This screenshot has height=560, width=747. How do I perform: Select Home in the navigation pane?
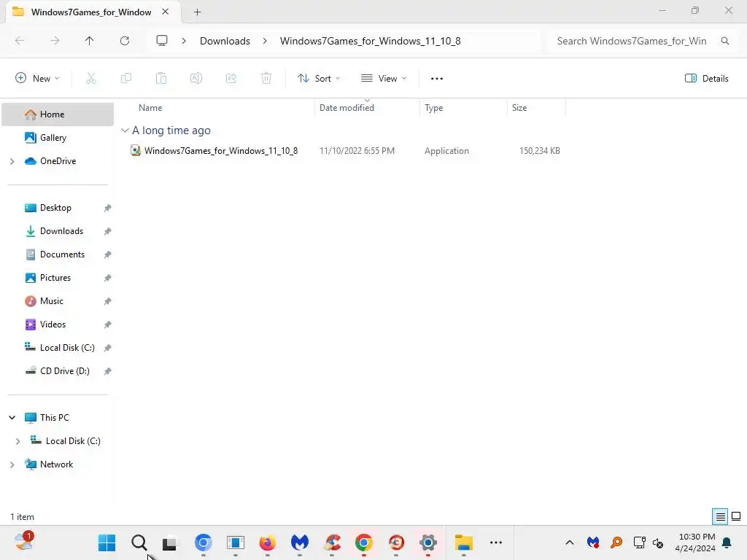(x=58, y=114)
